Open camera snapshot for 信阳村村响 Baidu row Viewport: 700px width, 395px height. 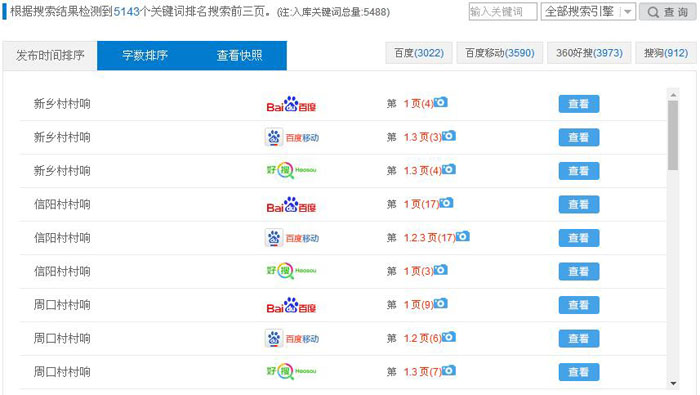pos(446,203)
